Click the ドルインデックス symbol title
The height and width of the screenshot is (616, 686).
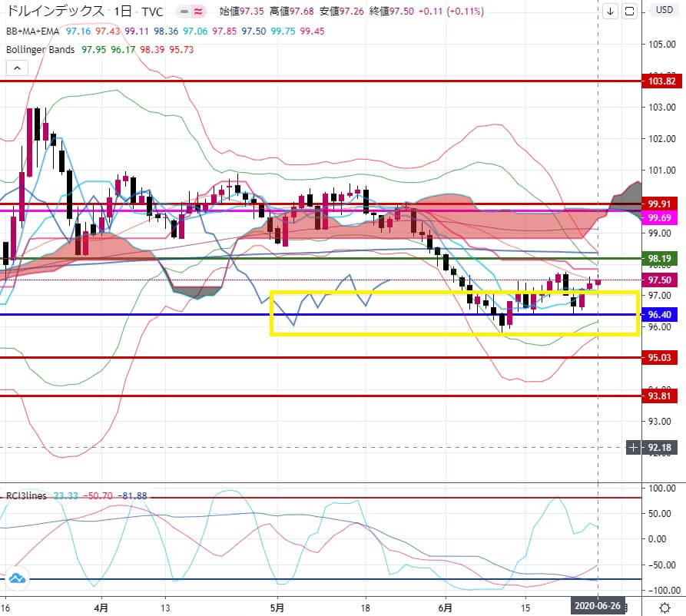[56, 11]
